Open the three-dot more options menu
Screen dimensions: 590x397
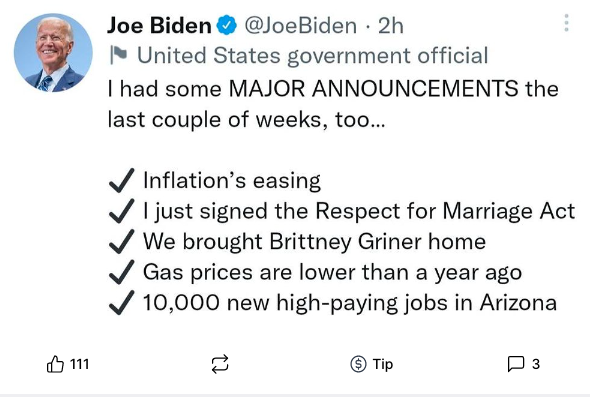tap(567, 23)
